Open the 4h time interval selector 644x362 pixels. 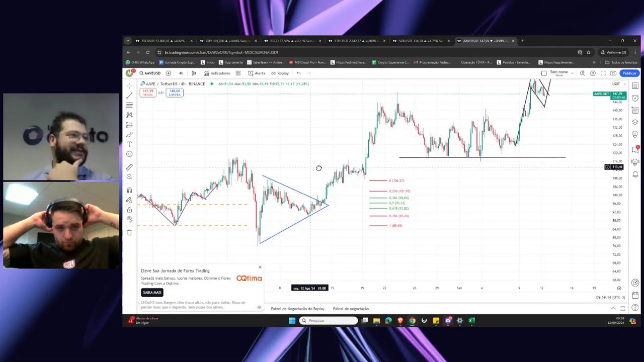click(181, 73)
